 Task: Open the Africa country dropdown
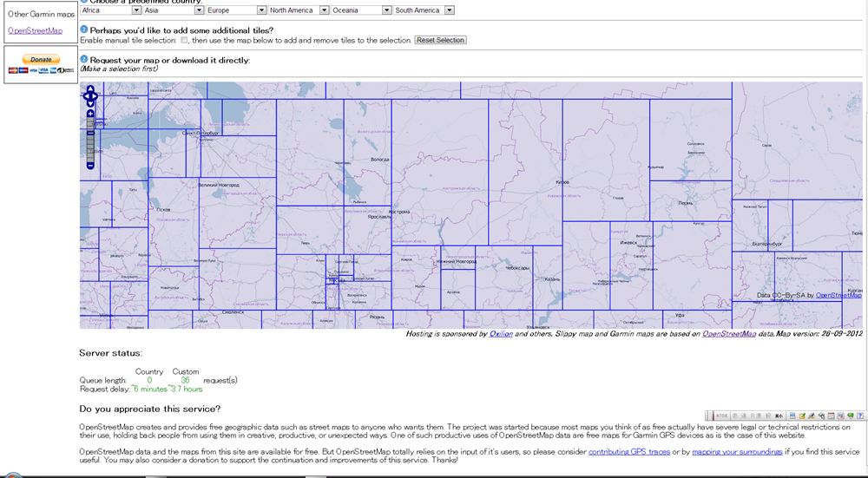coord(110,10)
